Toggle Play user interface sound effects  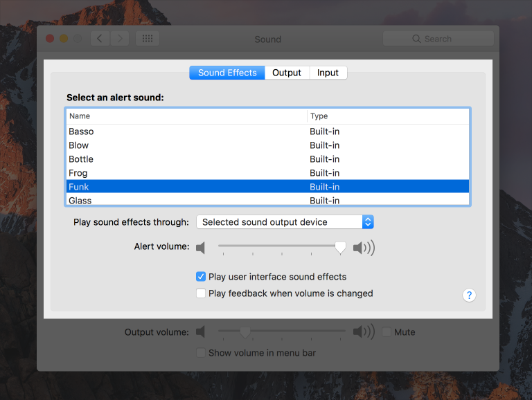201,277
